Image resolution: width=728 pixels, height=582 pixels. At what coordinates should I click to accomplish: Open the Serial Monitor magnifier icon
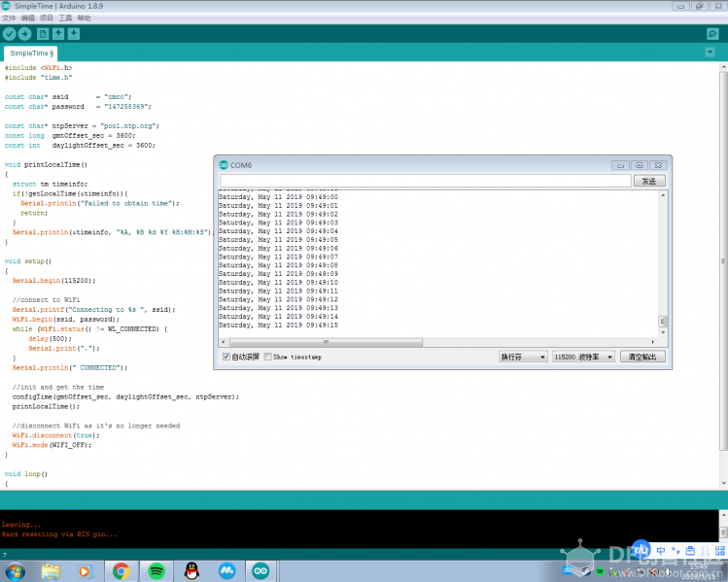coord(712,34)
